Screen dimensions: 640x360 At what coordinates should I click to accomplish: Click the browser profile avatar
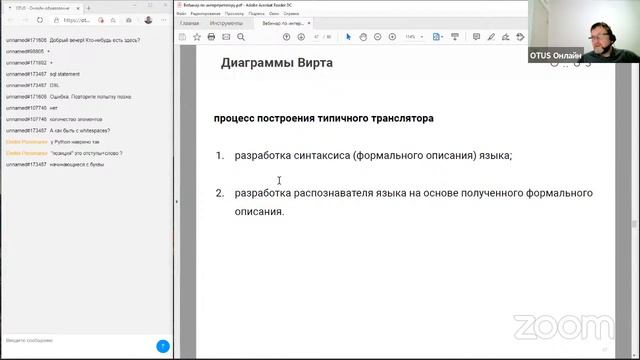pyautogui.click(x=148, y=20)
